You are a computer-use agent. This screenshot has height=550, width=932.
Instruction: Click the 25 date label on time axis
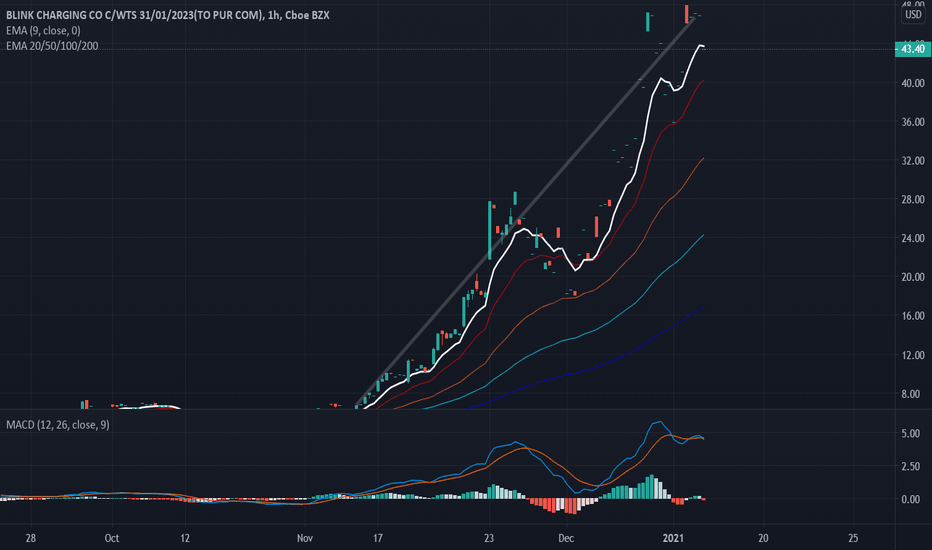(853, 538)
